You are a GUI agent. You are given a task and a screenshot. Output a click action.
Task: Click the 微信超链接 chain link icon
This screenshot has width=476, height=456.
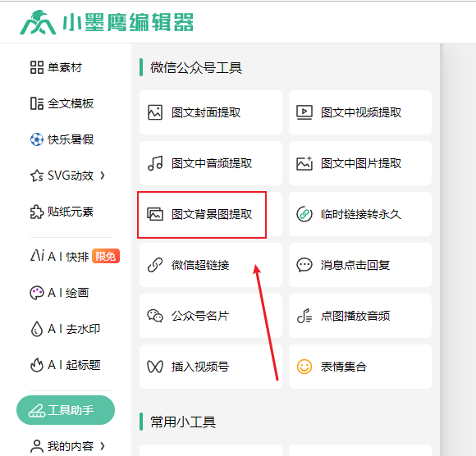point(155,265)
